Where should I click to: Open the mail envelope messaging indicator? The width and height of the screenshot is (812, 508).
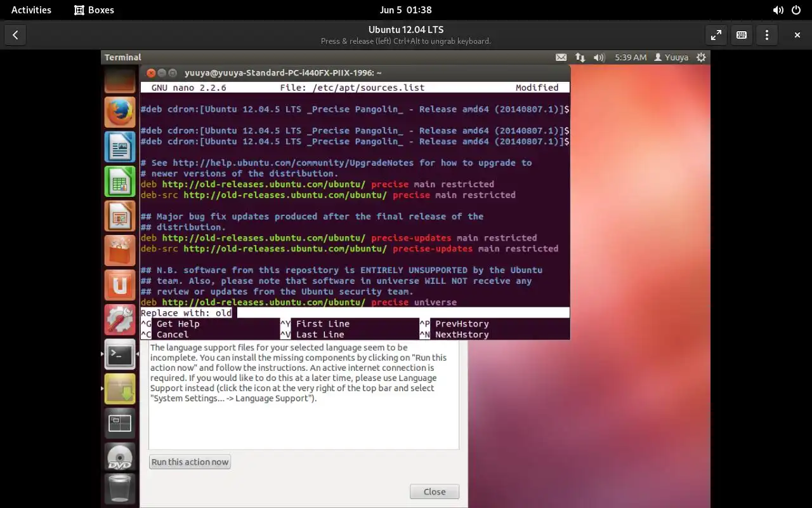pos(561,57)
